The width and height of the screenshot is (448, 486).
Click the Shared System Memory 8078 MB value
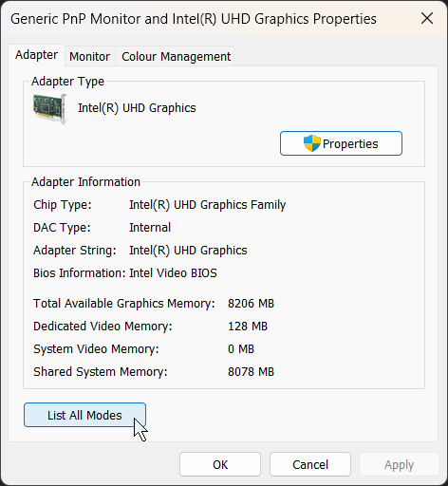[251, 372]
